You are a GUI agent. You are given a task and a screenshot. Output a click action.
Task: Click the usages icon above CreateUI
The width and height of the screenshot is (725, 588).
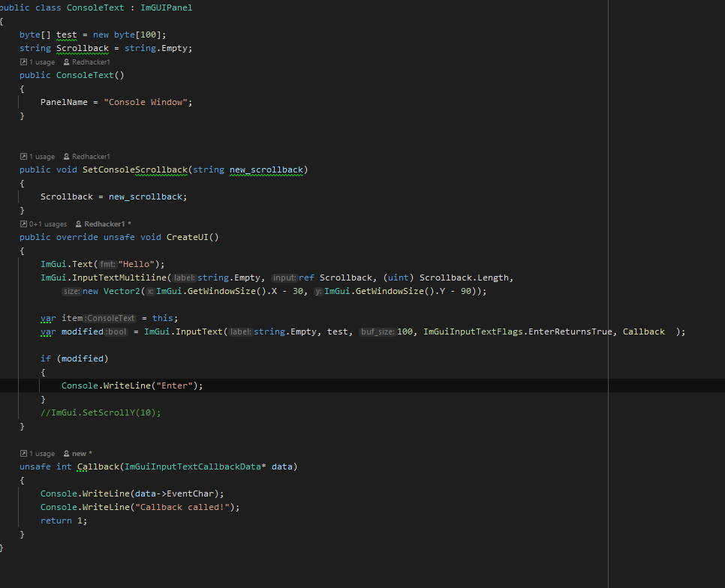pyautogui.click(x=23, y=224)
